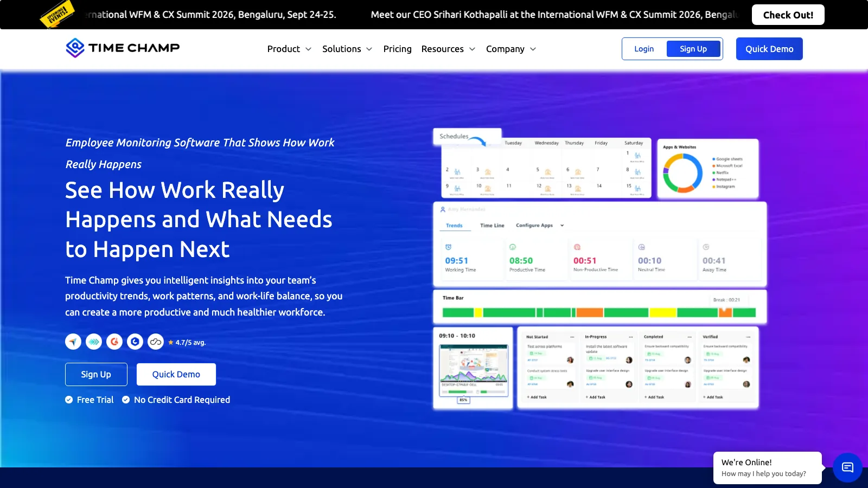Click the desktop screenshot thumbnail 09:10 - 10:10

474,370
